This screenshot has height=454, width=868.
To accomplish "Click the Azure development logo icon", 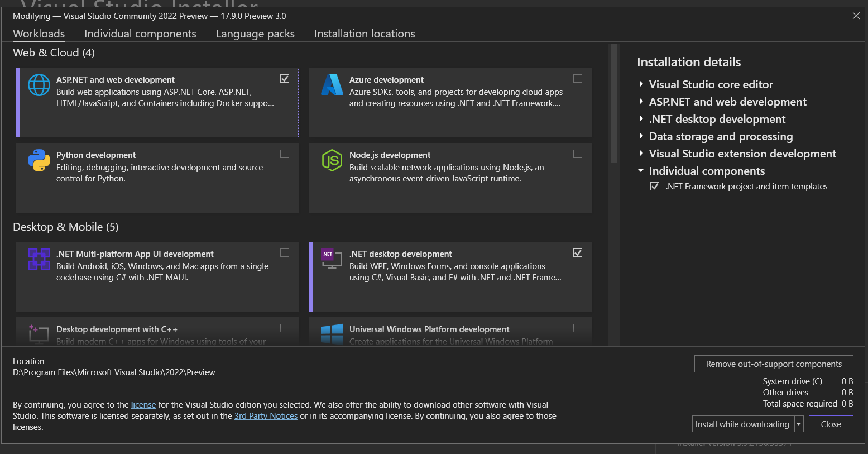I will [332, 84].
